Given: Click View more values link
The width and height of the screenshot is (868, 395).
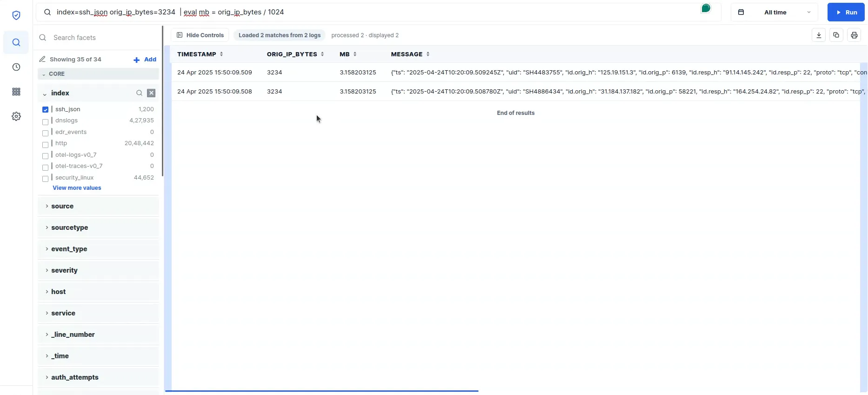Looking at the screenshot, I should click(x=77, y=188).
